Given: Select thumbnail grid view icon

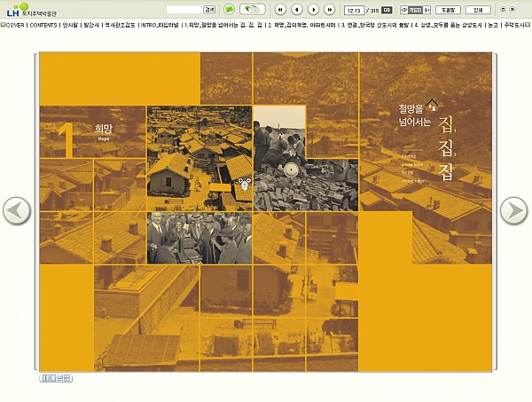Looking at the screenshot, I should point(67,378).
